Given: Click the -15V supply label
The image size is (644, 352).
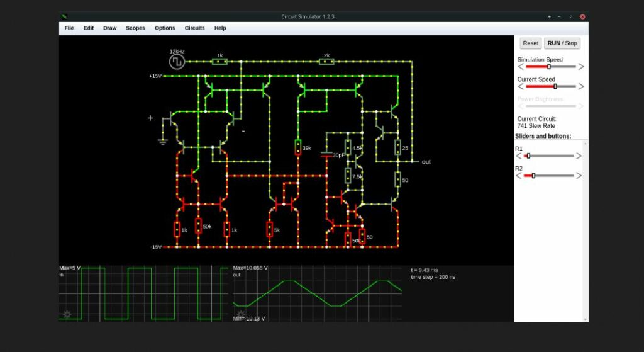Looking at the screenshot, I should pos(156,247).
